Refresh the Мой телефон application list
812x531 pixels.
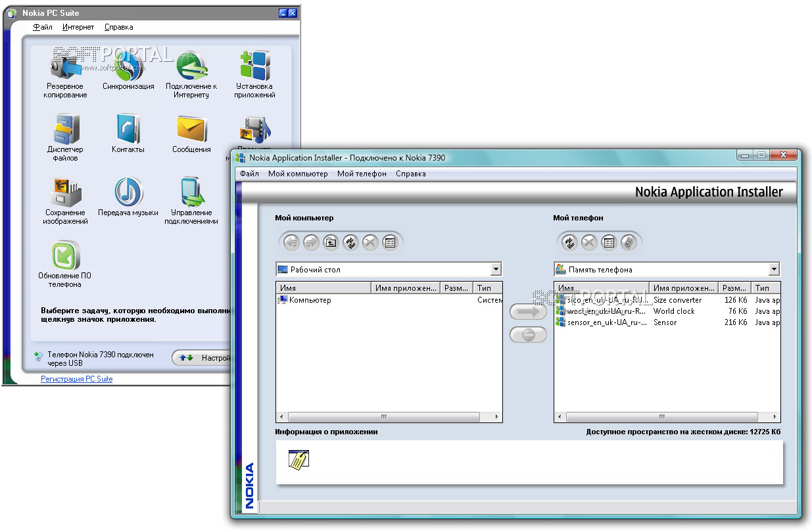pos(569,242)
